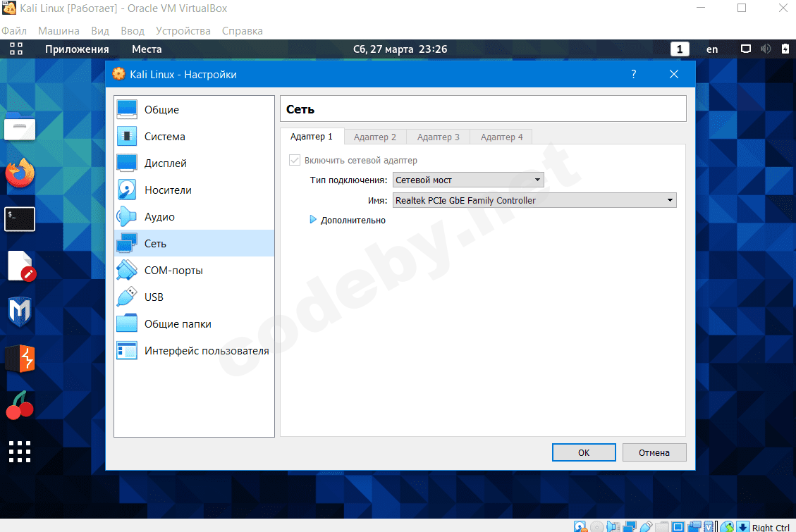Open the Ввод menu
The height and width of the screenshot is (532, 796).
pos(133,31)
